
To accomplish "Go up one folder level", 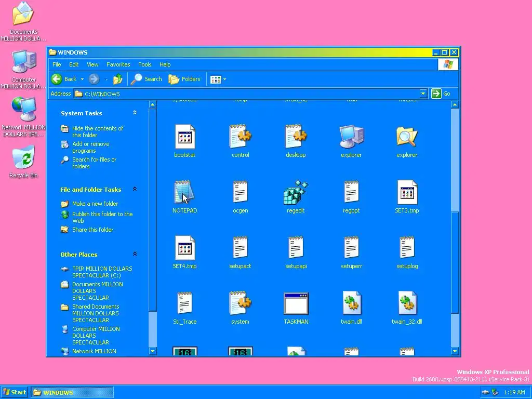I will pyautogui.click(x=118, y=79).
